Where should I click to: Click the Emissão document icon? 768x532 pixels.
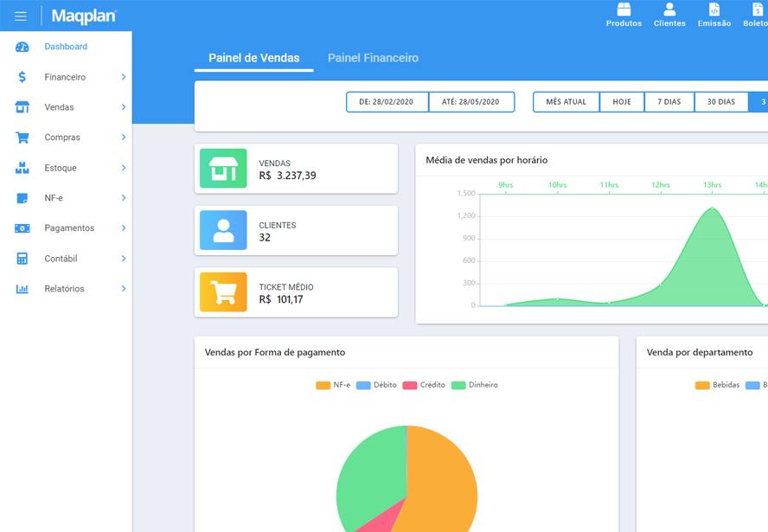point(714,10)
